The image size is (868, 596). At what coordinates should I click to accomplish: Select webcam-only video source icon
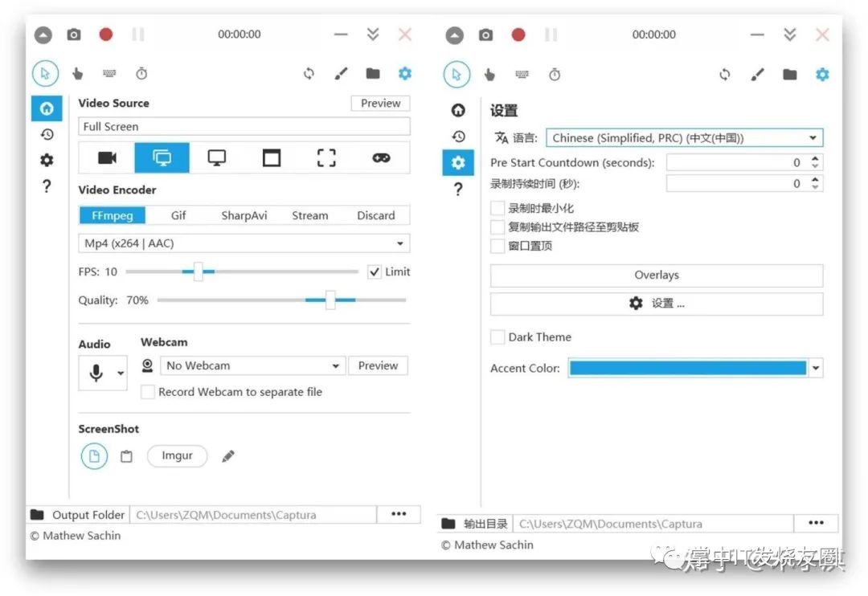coord(107,157)
